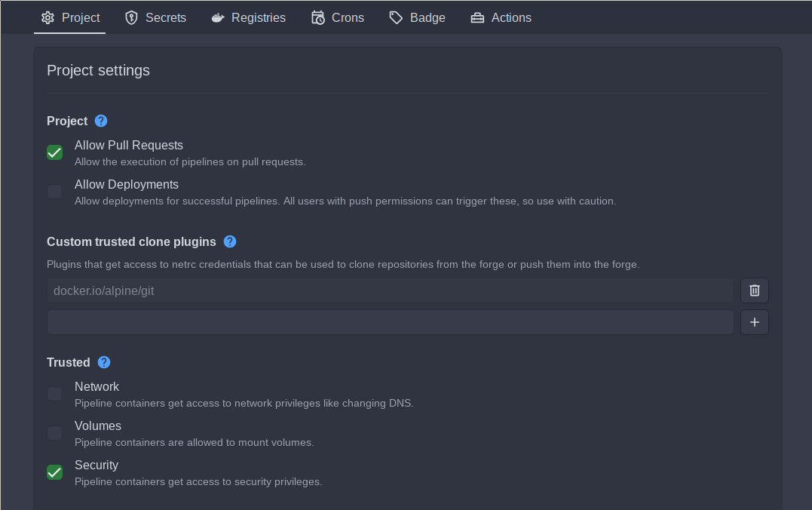812x510 pixels.
Task: Click the empty plugin input field
Action: click(x=390, y=322)
